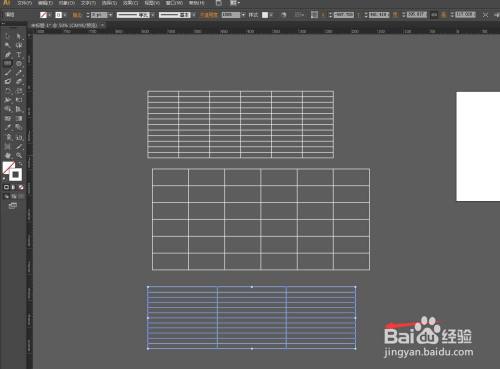Image resolution: width=500 pixels, height=369 pixels.
Task: Select the highlighted Rectangular Grid tool
Action: click(x=8, y=63)
